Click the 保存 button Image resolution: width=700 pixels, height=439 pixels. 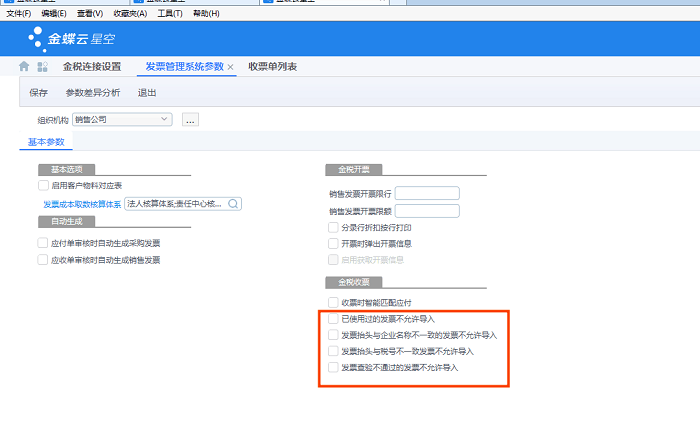click(x=39, y=93)
